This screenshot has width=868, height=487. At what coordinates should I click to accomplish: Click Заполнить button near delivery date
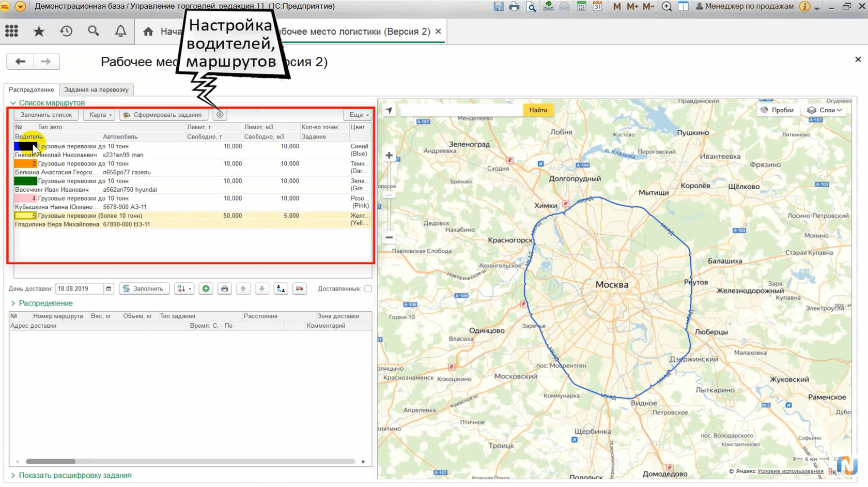(144, 288)
